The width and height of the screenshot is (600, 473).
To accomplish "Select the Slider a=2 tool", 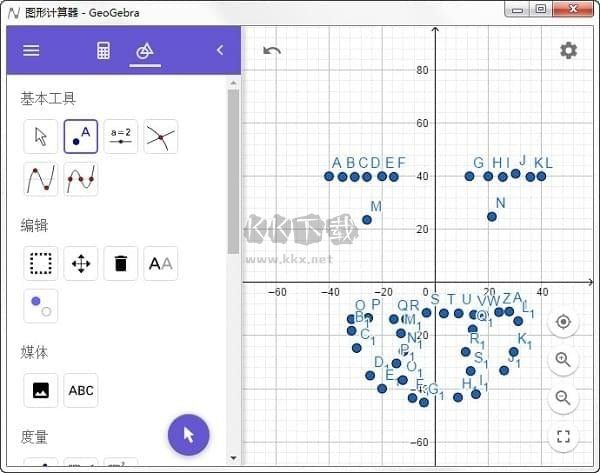I will pyautogui.click(x=121, y=137).
